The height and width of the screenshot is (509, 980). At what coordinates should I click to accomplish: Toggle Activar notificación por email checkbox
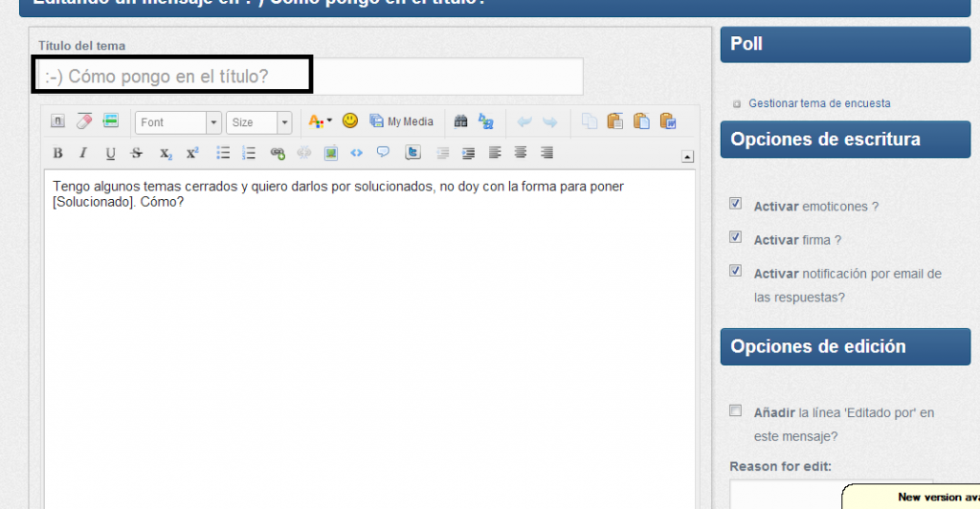[736, 271]
